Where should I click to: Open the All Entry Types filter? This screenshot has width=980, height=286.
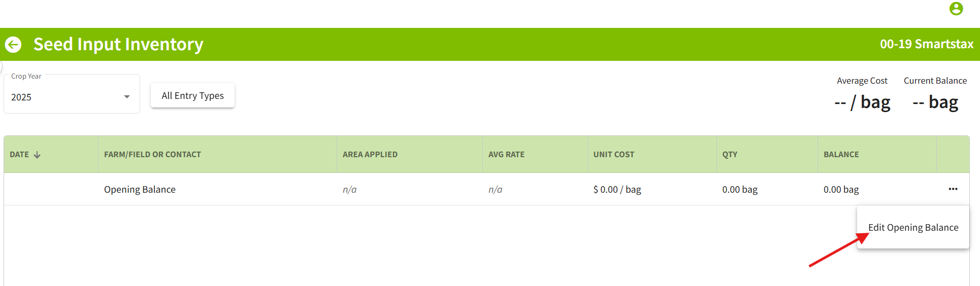192,96
